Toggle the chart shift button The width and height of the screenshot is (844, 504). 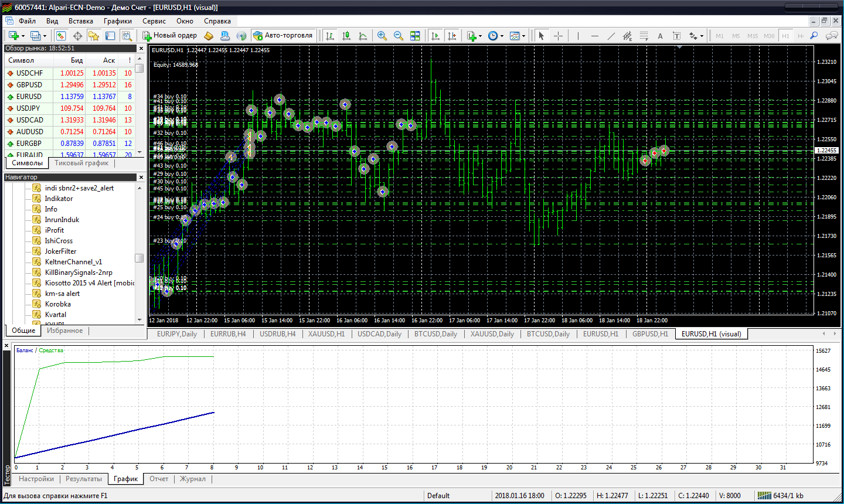(451, 36)
